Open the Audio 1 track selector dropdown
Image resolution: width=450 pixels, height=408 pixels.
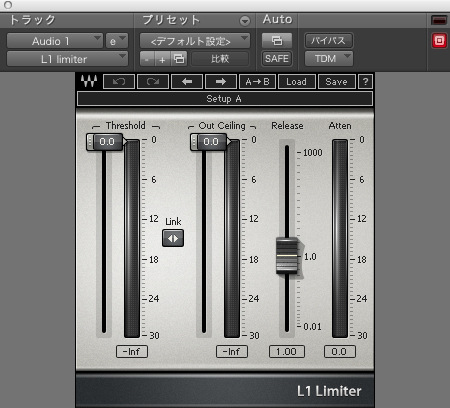(55, 41)
